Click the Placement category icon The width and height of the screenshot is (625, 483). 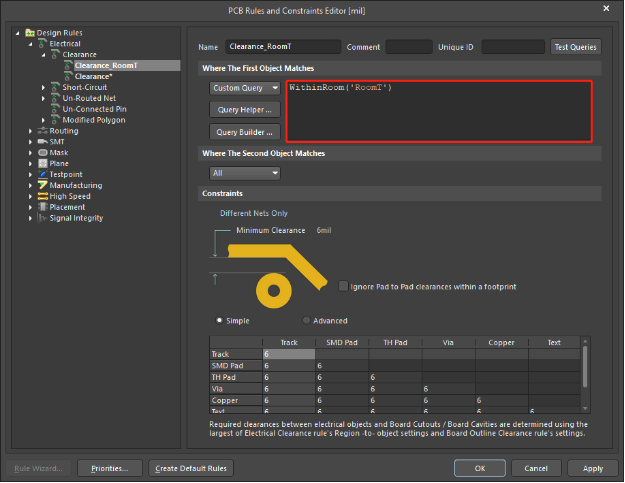pos(43,207)
